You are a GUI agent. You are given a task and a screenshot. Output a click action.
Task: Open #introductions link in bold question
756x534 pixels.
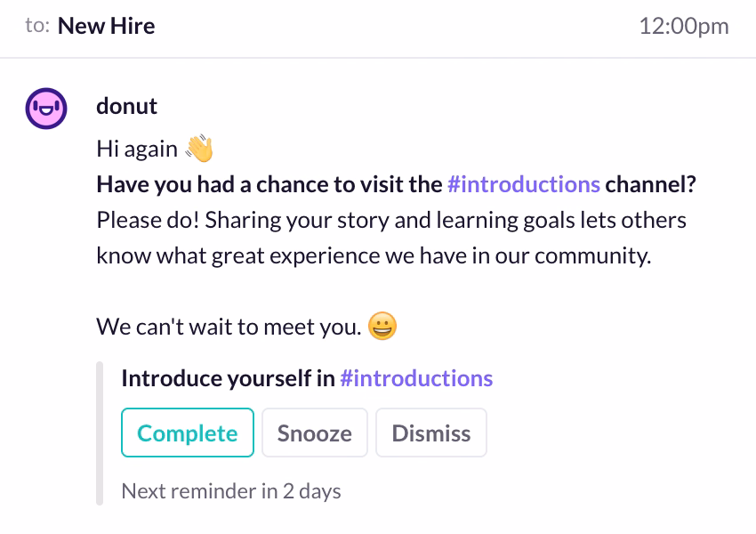pos(524,184)
